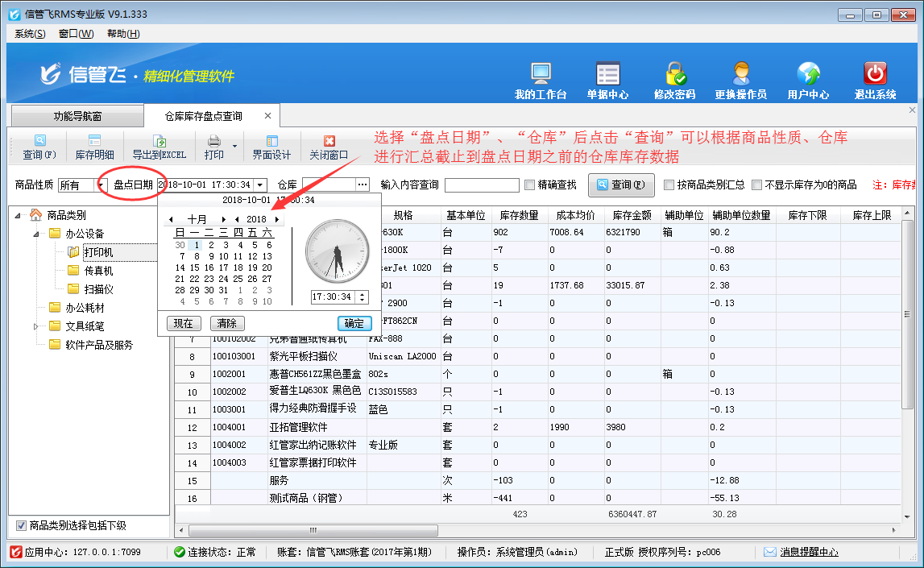
Task: Click 导出到EXCEL toolbar button
Action: [159, 147]
